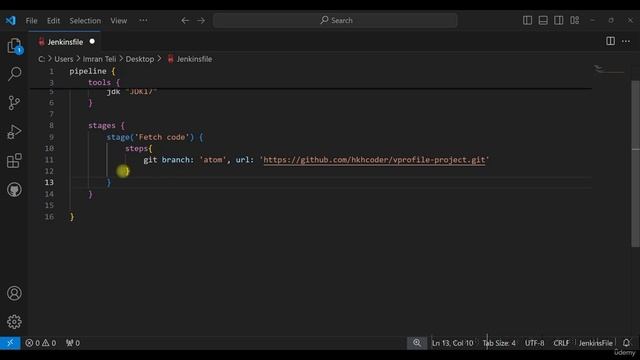The height and width of the screenshot is (360, 640).
Task: Change the UTF-8 encoding
Action: pyautogui.click(x=534, y=343)
